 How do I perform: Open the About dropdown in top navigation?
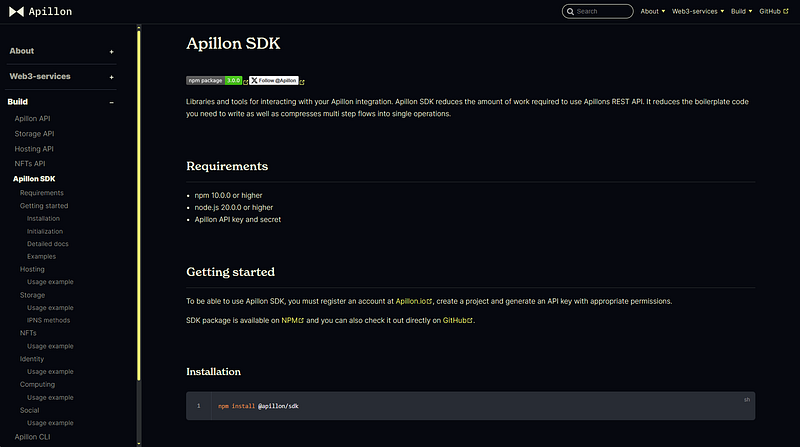(653, 11)
